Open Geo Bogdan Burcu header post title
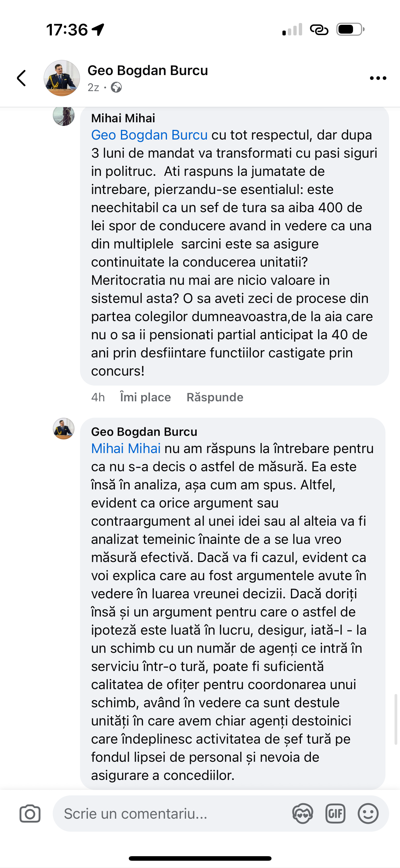 tap(148, 71)
